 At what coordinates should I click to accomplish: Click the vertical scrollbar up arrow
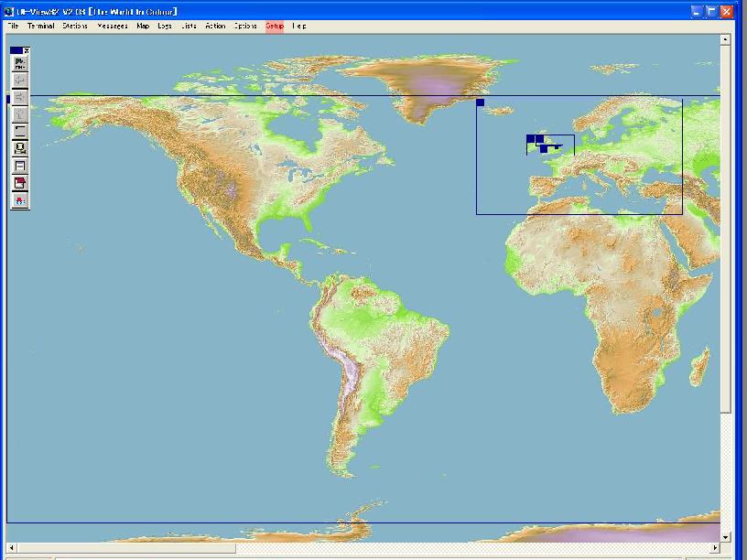(x=726, y=40)
